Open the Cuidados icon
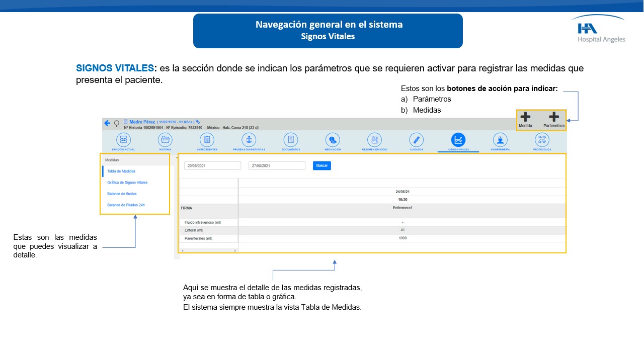 (x=416, y=140)
